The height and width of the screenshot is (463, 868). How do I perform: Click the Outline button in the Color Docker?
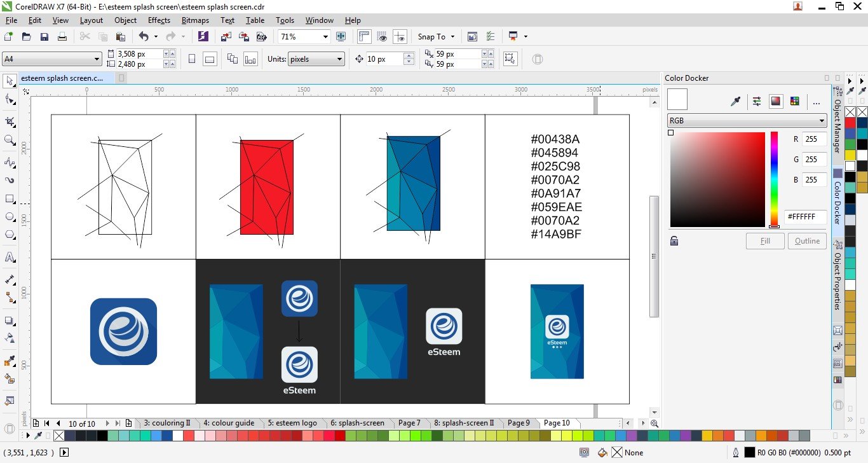(807, 241)
